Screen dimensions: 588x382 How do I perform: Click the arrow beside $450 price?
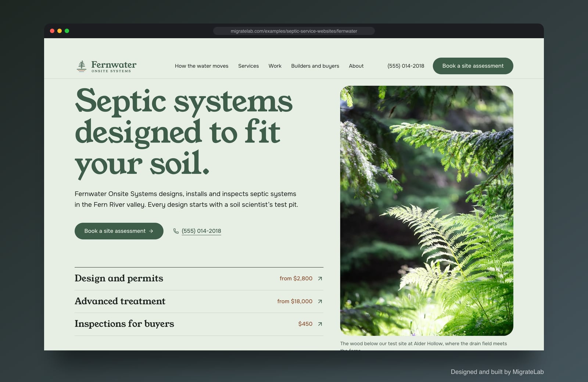click(x=320, y=324)
